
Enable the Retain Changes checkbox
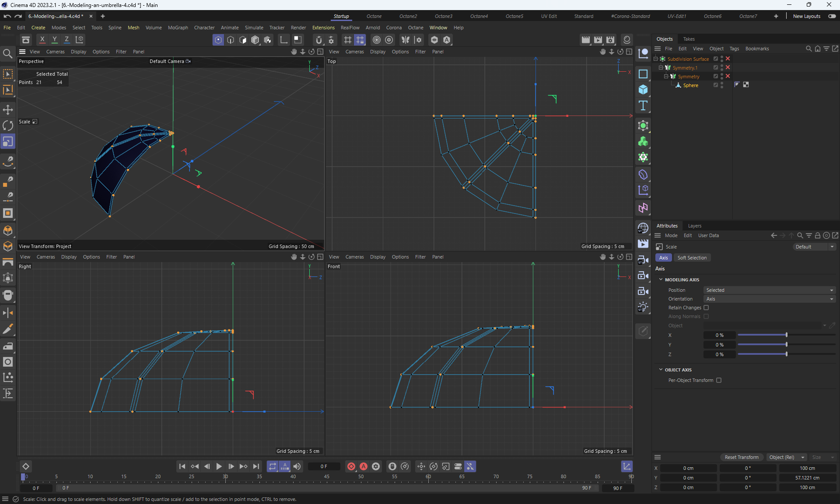click(x=706, y=308)
